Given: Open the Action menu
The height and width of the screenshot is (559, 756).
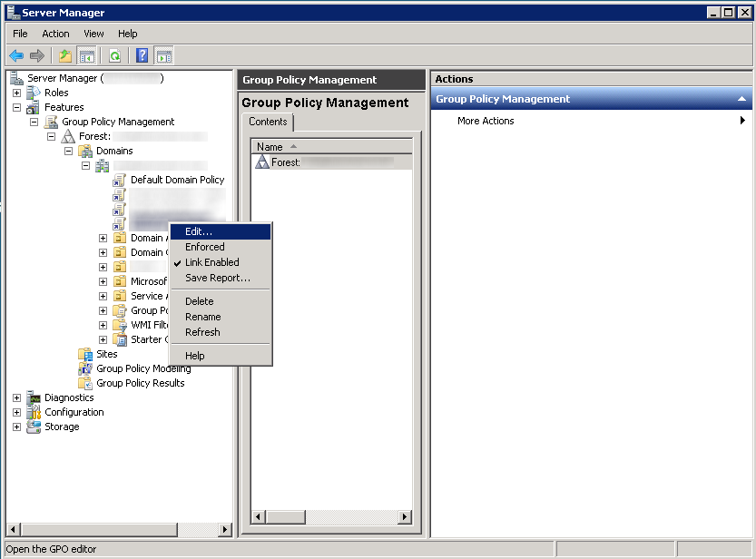Looking at the screenshot, I should [x=55, y=34].
